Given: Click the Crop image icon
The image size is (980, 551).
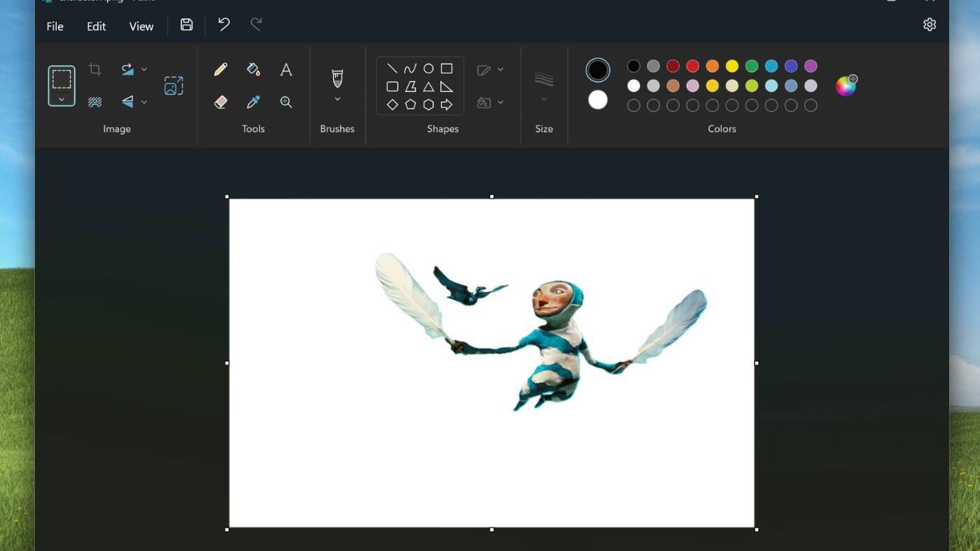Looking at the screenshot, I should (95, 69).
